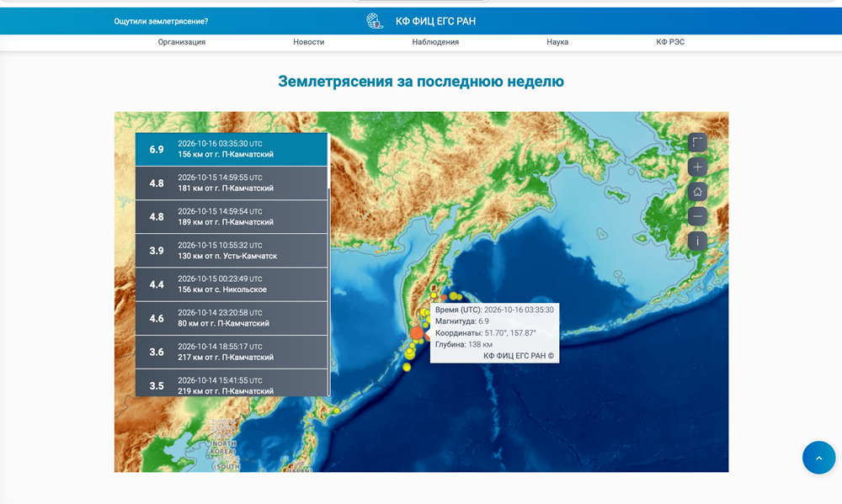Select the 4.6 quake 80 км от П-Камчатский
This screenshot has height=504, width=842.
pyautogui.click(x=231, y=318)
